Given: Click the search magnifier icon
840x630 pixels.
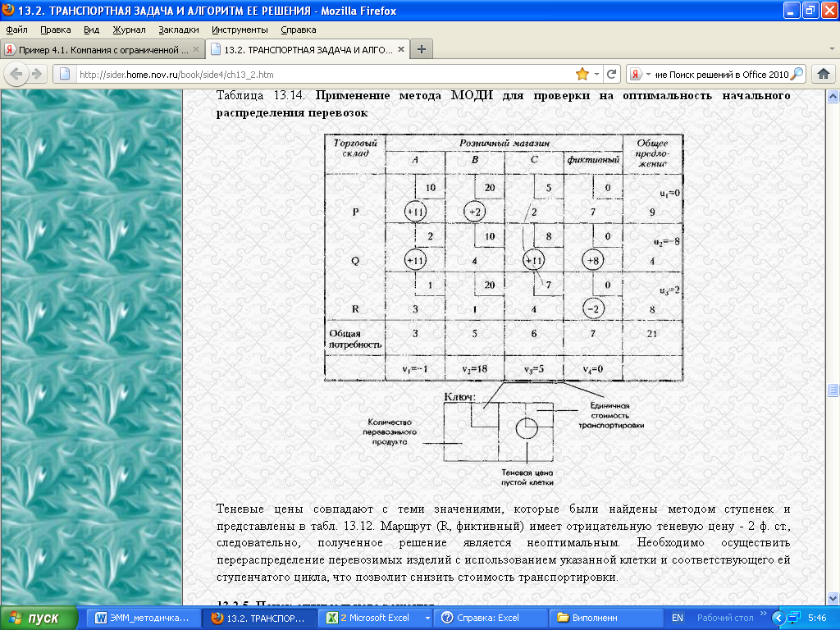Looking at the screenshot, I should click(797, 74).
